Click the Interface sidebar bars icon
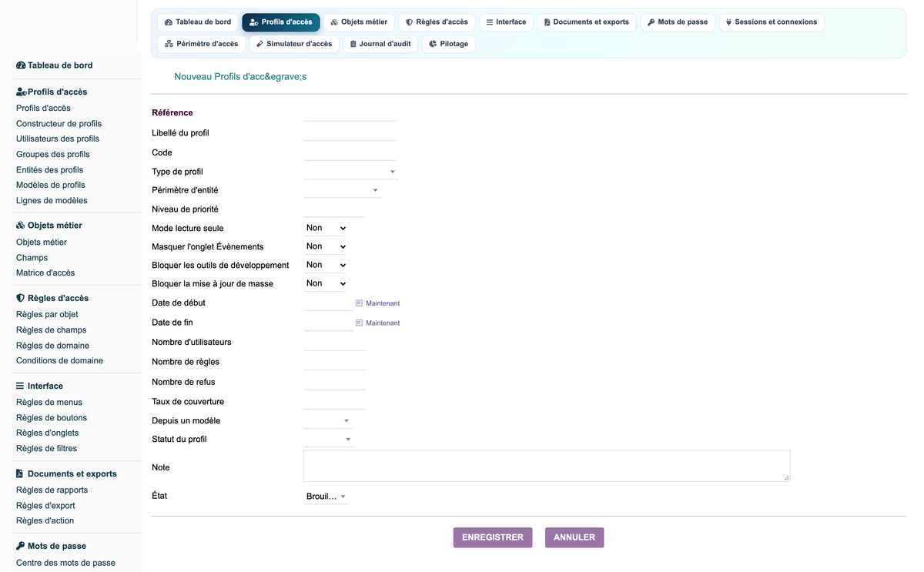The width and height of the screenshot is (924, 572). click(20, 386)
